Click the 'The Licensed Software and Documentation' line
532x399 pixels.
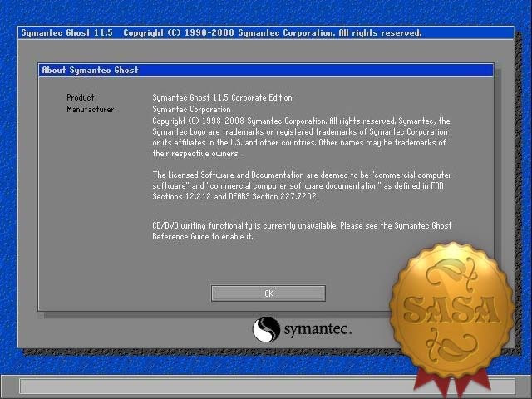[x=302, y=175]
